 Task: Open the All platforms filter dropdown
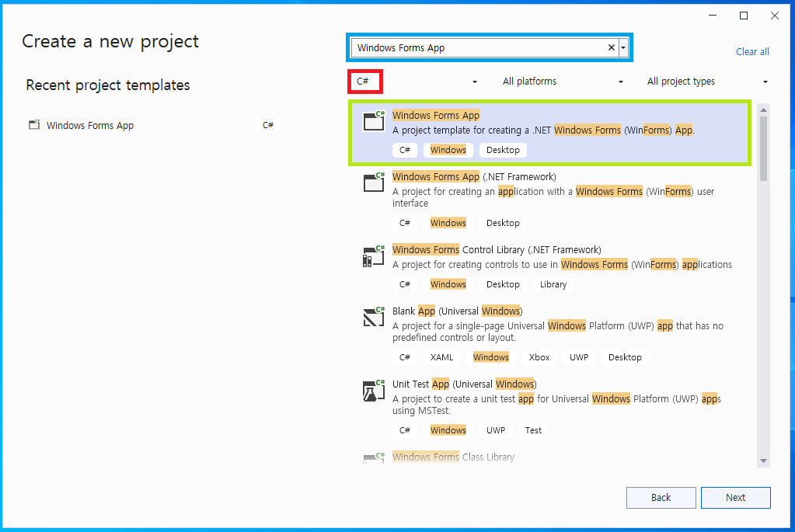562,82
